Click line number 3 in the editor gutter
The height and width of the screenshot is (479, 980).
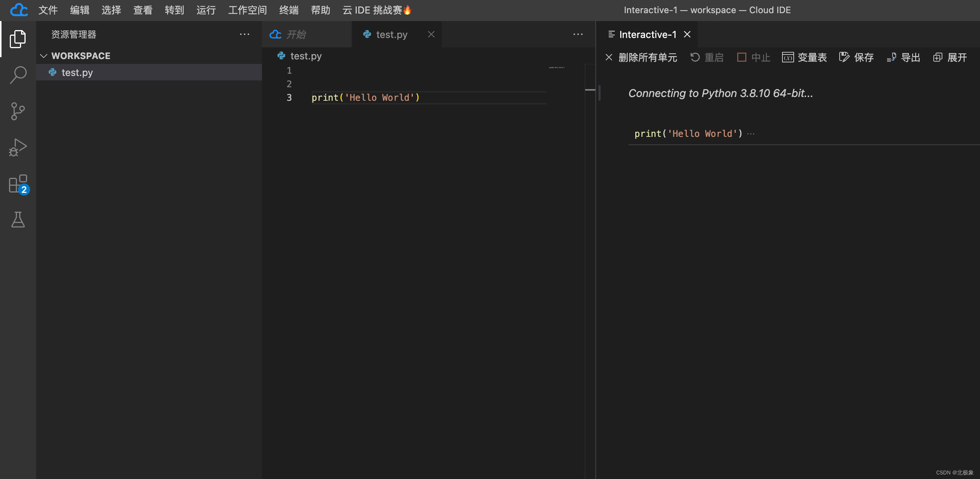point(289,98)
